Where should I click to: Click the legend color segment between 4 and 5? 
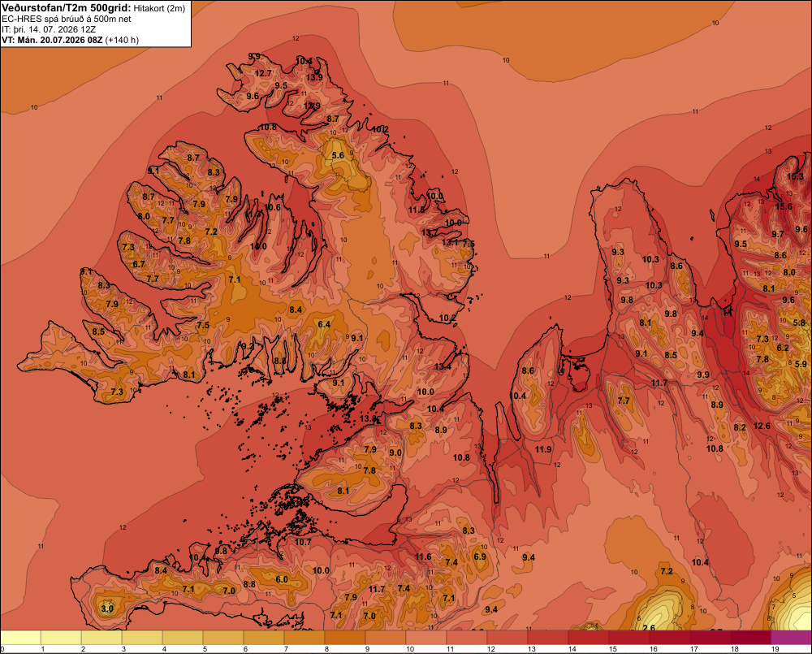(x=183, y=638)
